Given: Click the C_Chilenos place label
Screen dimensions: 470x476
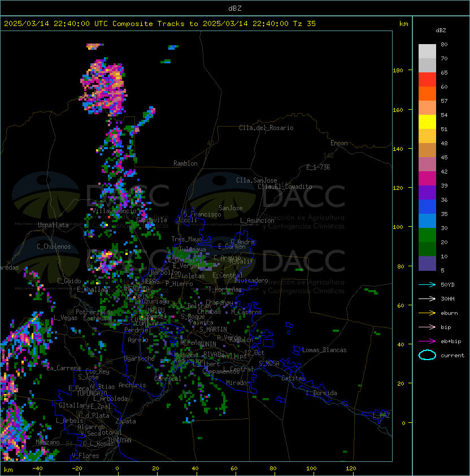Looking at the screenshot, I should [x=54, y=246].
